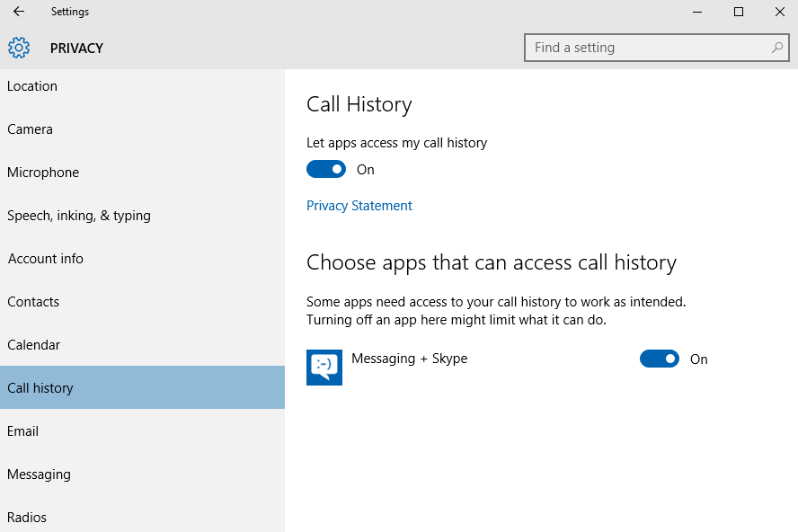Open the Contacts privacy page
This screenshot has width=798, height=532.
[x=143, y=302]
